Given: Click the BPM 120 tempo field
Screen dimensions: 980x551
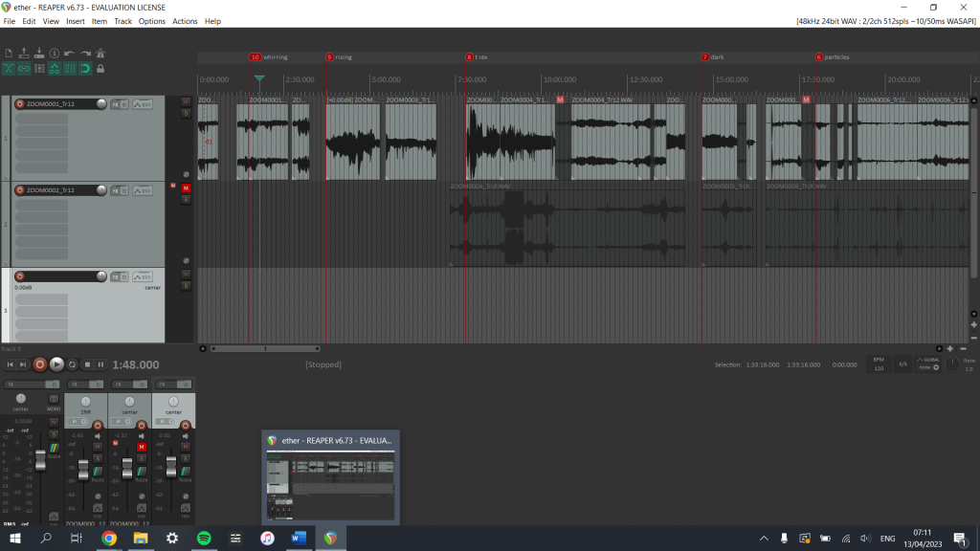Looking at the screenshot, I should click(x=879, y=364).
